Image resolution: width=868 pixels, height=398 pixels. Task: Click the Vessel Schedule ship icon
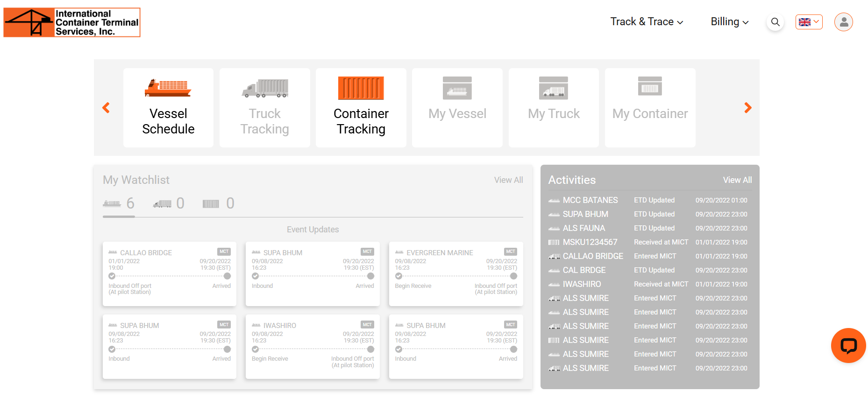click(x=168, y=88)
